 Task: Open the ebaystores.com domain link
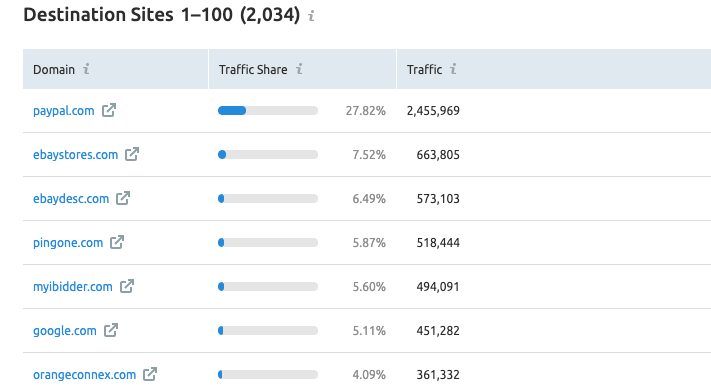pyautogui.click(x=75, y=155)
